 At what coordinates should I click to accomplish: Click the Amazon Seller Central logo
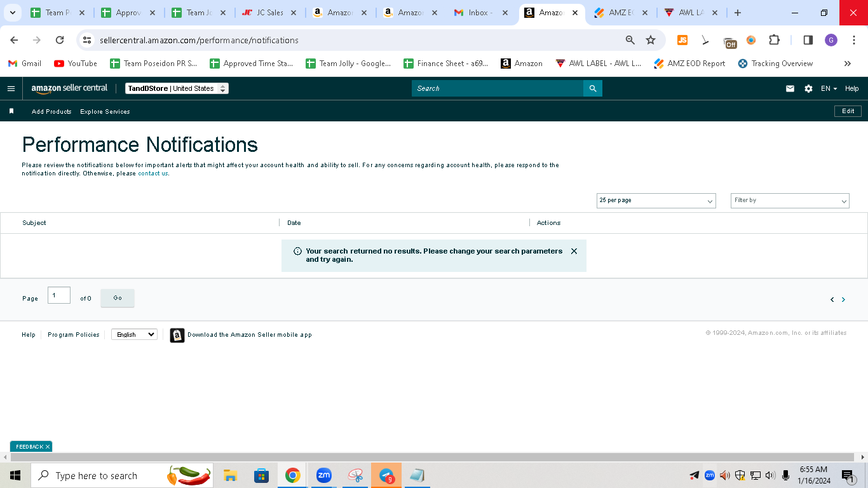69,88
